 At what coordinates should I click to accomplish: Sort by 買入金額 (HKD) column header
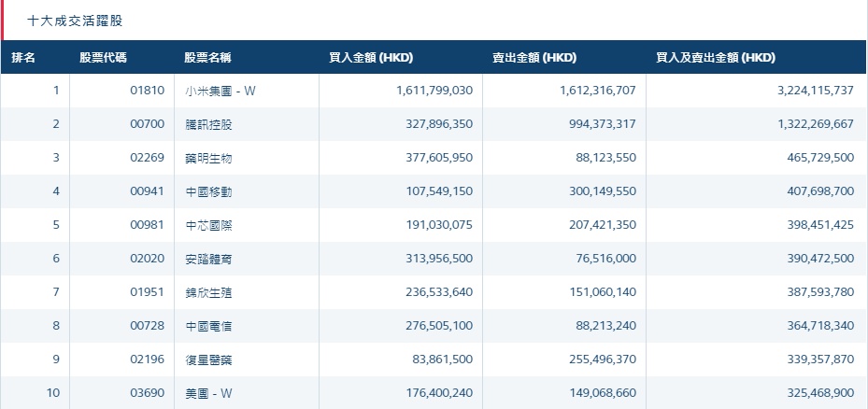coord(371,57)
